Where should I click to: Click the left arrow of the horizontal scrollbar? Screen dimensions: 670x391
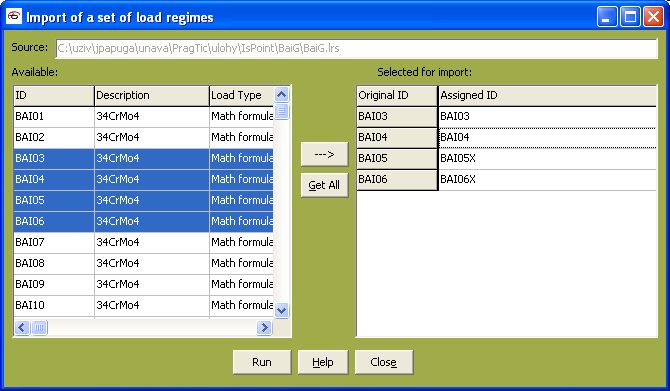22,328
